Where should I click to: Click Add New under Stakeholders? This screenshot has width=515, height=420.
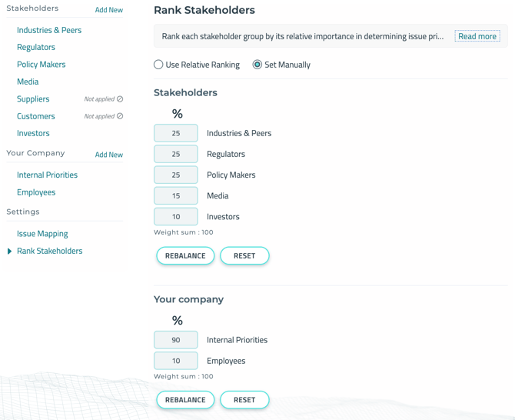108,10
